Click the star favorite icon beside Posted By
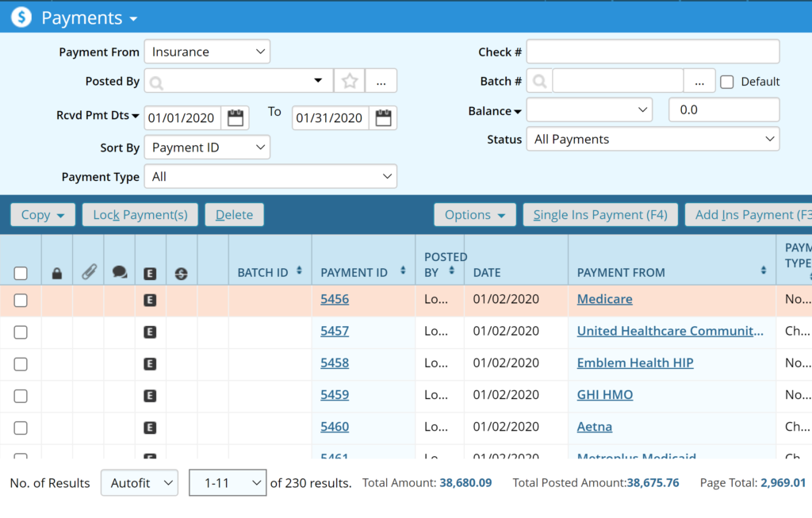The width and height of the screenshot is (812, 518). (350, 81)
